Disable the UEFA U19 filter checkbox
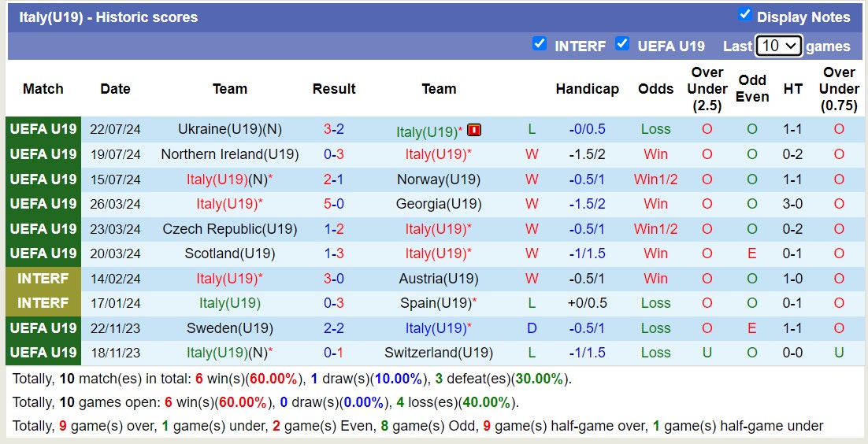This screenshot has width=868, height=444. 622,44
